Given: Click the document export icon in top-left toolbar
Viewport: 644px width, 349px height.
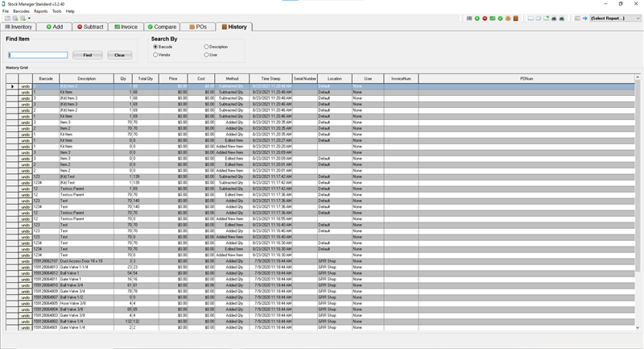Looking at the screenshot, I should coord(23,19).
